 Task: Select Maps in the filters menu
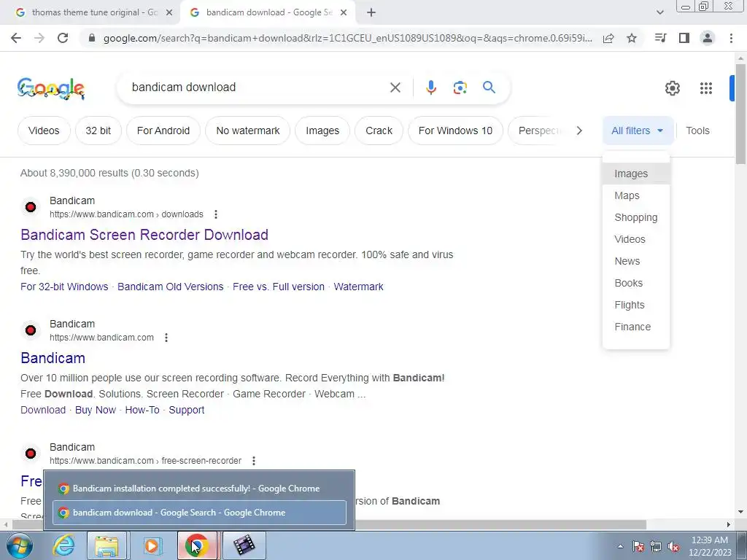(636, 195)
